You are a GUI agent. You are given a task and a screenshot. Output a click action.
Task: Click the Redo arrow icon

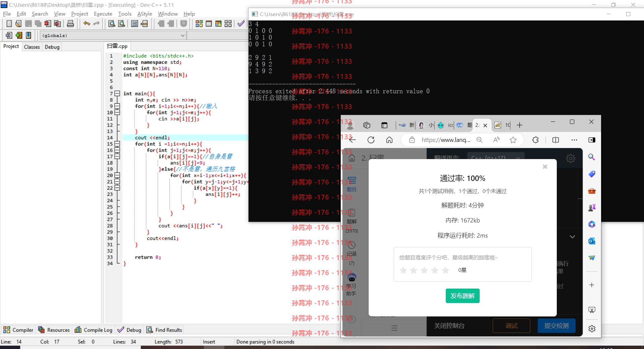tap(97, 23)
